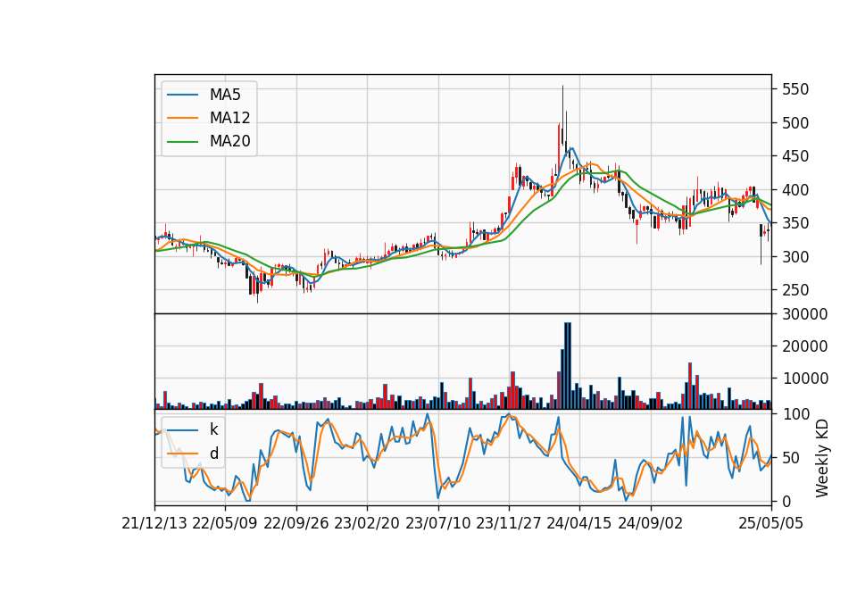Click the 50 KD axis label
This screenshot has height=616, width=857.
point(791,457)
